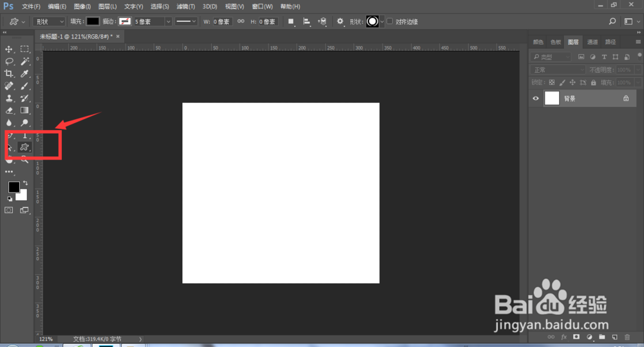Reset default foreground and background colors

point(10,199)
